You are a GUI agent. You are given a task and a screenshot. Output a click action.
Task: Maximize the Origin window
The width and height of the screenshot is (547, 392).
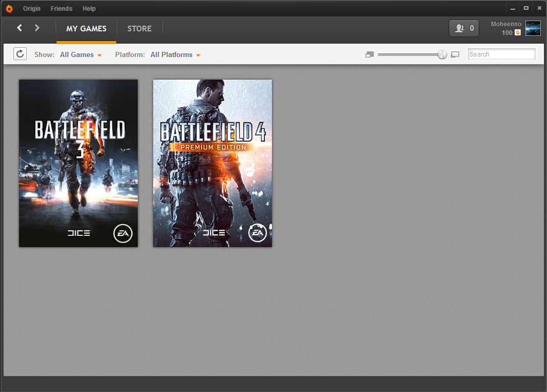[x=526, y=8]
